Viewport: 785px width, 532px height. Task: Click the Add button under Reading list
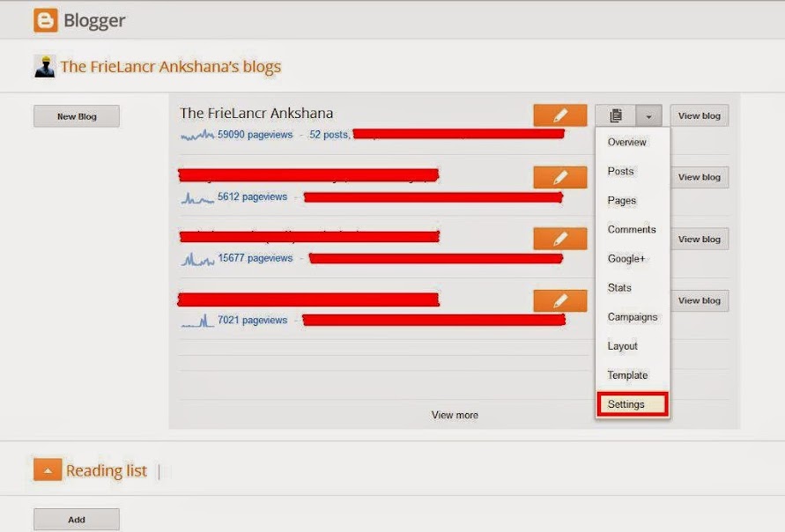point(77,520)
